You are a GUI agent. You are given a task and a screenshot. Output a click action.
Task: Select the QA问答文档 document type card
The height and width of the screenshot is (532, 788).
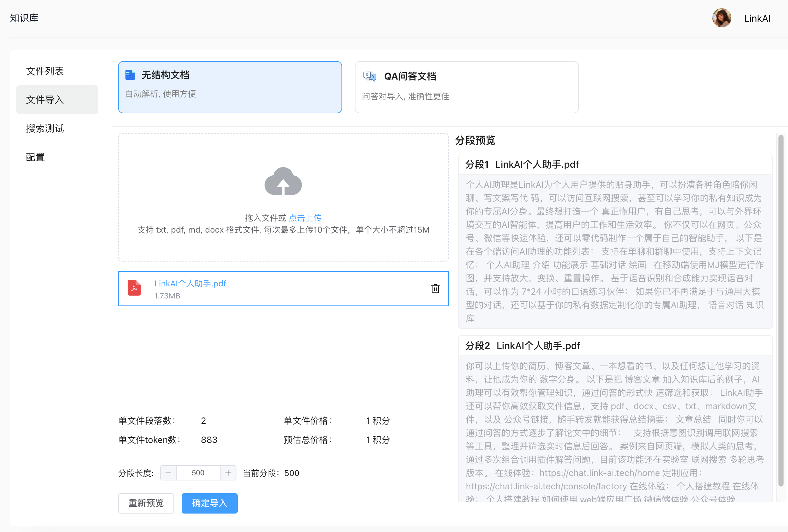tap(467, 87)
